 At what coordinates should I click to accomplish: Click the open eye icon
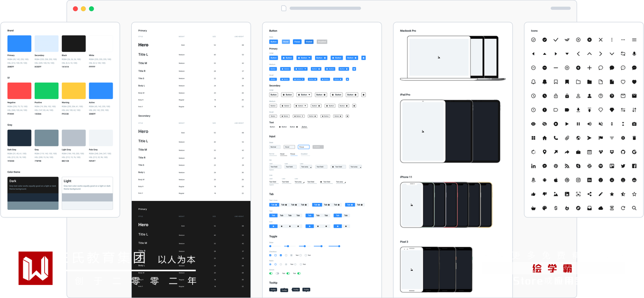pyautogui.click(x=533, y=124)
